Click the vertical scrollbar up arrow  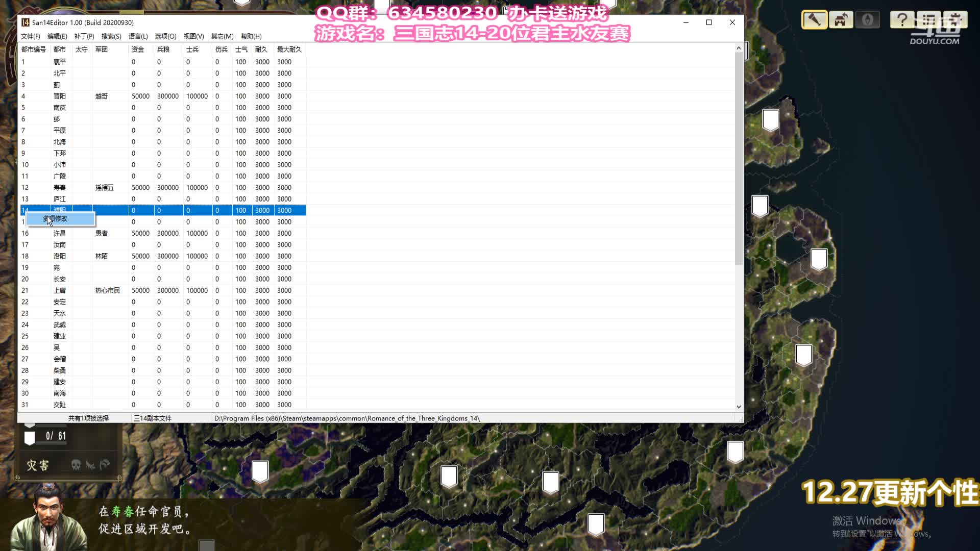(x=739, y=48)
